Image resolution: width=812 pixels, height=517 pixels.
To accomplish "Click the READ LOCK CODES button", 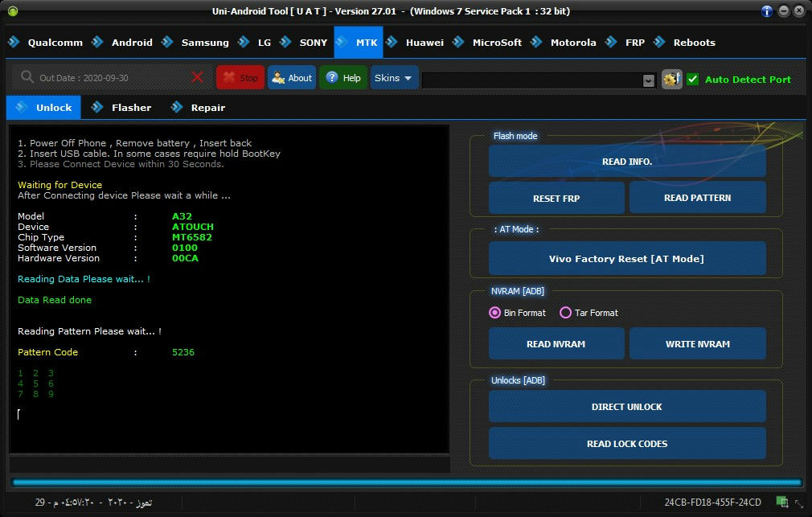I will point(627,444).
